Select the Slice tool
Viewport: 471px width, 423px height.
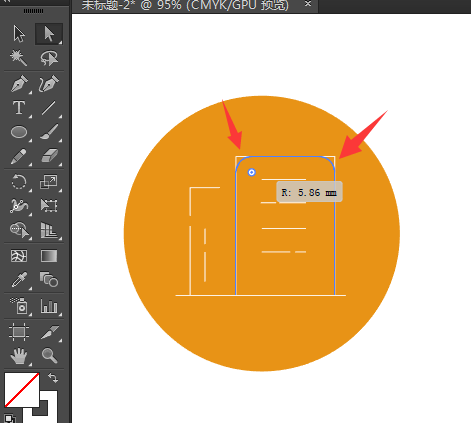(x=49, y=332)
